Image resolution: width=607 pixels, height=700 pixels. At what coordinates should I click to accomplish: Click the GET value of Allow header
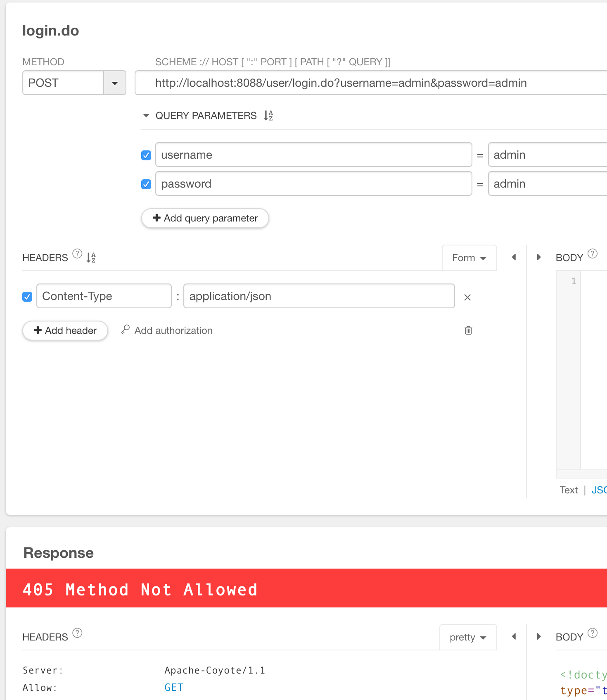coord(174,688)
